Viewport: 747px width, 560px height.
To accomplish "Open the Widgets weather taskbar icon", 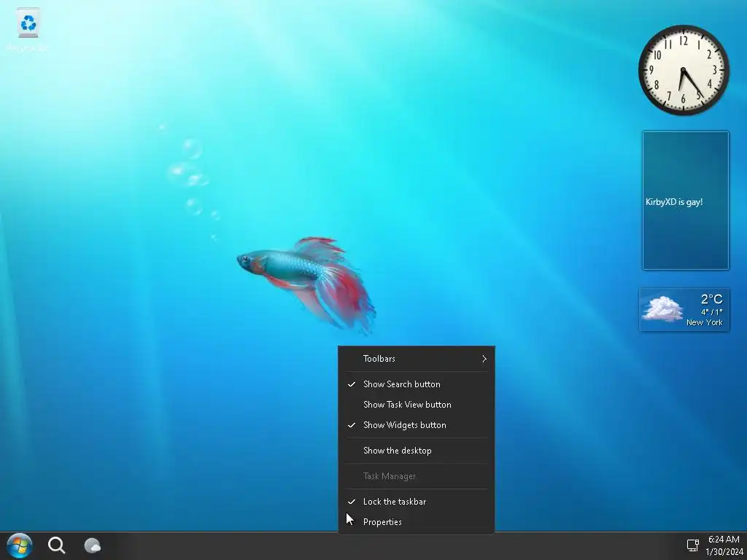I will pos(93,545).
